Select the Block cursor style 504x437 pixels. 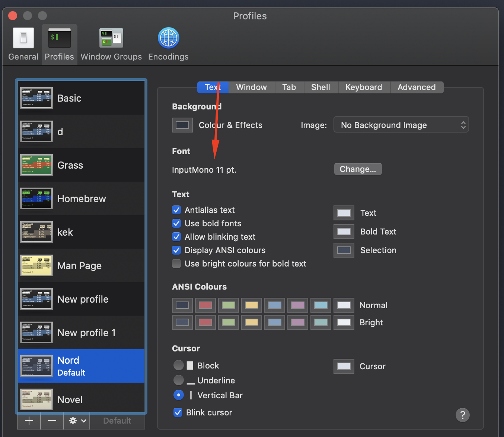[179, 365]
